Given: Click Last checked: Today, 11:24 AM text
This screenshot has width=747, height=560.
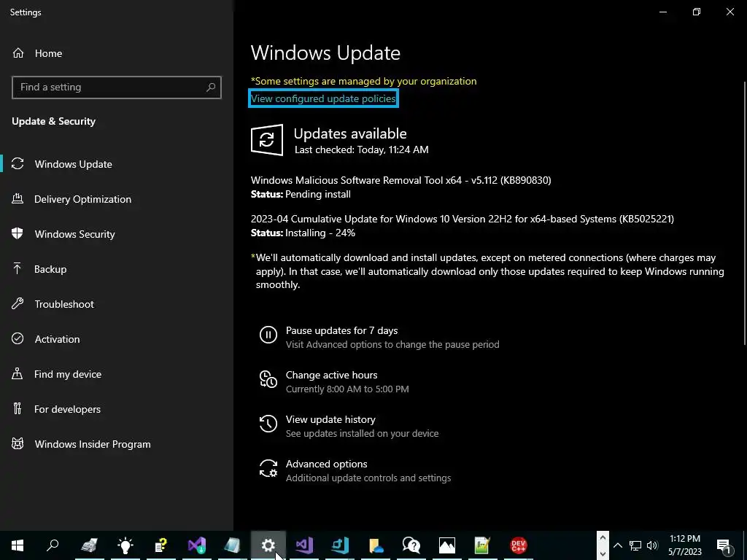Looking at the screenshot, I should [x=362, y=149].
